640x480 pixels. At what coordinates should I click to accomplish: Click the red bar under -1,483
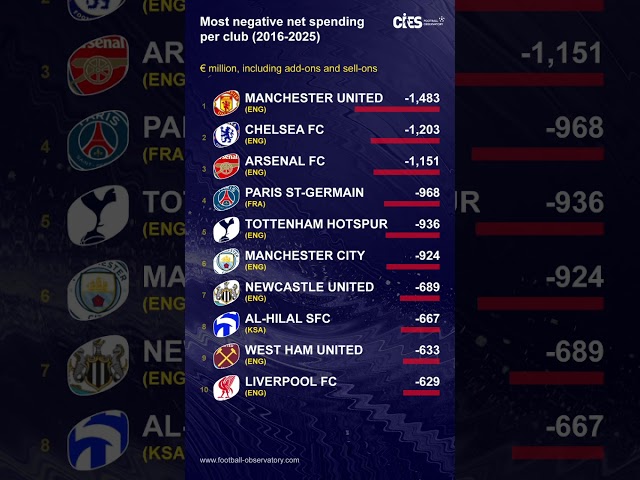pyautogui.click(x=397, y=109)
